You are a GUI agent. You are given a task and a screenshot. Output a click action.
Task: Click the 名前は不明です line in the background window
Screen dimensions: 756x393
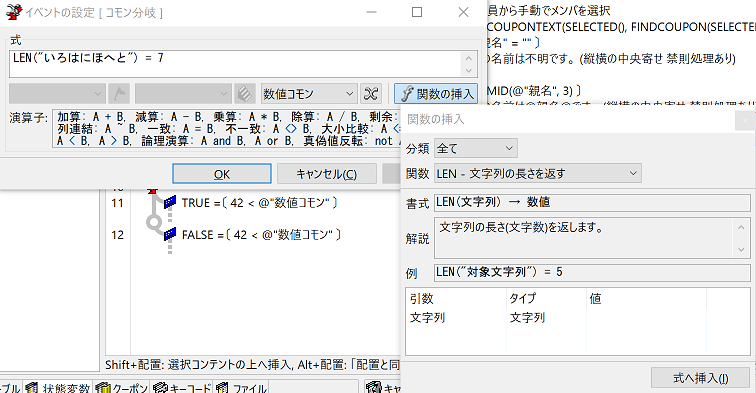click(611, 59)
